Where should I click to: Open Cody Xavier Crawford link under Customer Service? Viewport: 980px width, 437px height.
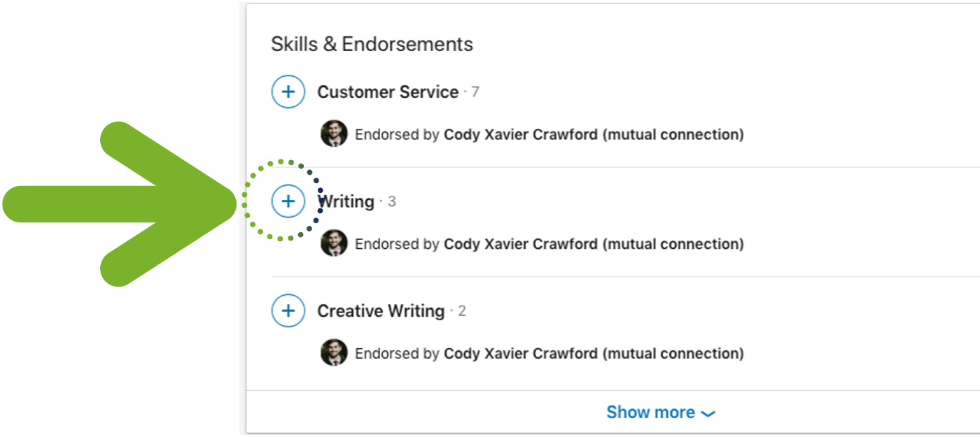(x=521, y=134)
